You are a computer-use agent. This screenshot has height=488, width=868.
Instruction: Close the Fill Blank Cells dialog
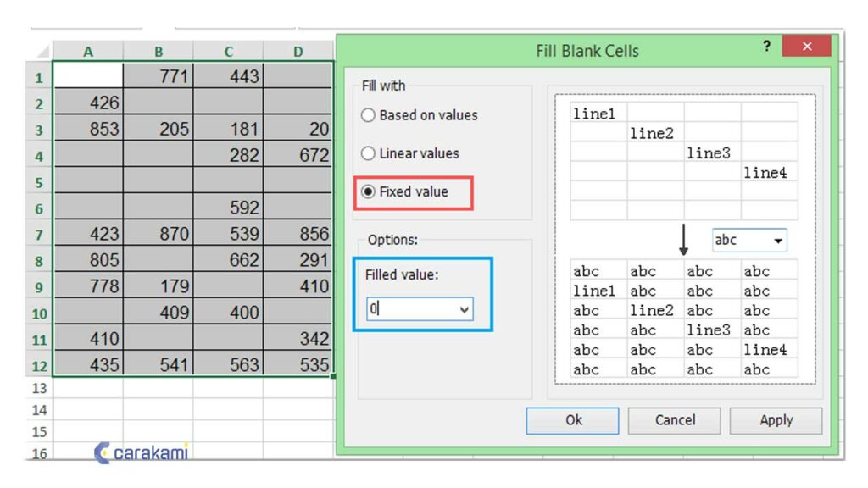[806, 47]
